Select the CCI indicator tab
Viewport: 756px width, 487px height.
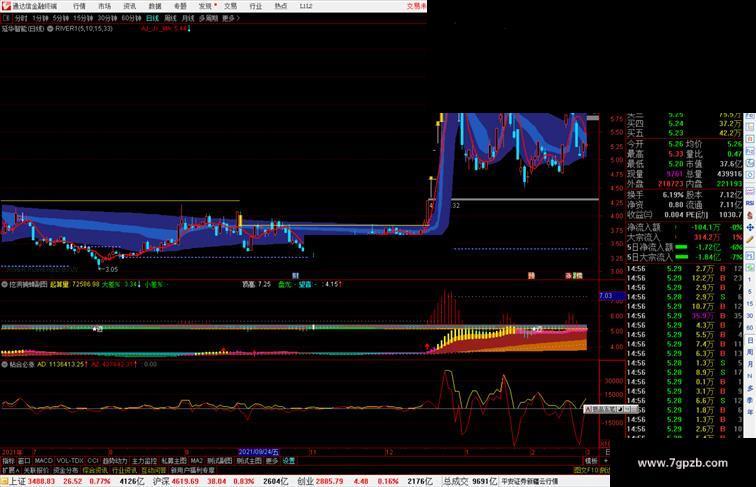click(x=93, y=461)
